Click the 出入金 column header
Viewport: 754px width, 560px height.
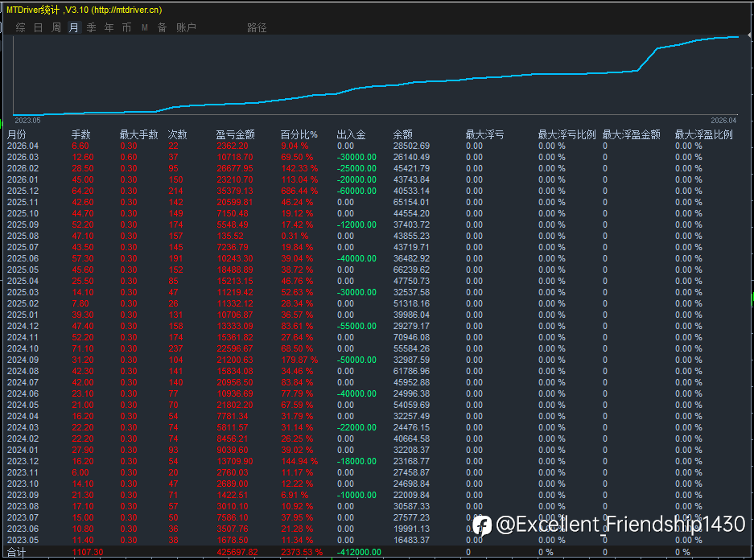(351, 134)
